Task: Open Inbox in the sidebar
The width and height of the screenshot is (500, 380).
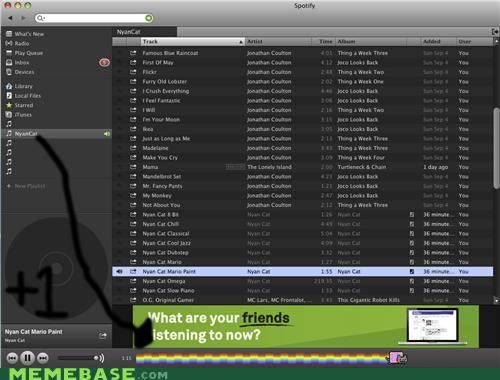Action: point(22,62)
